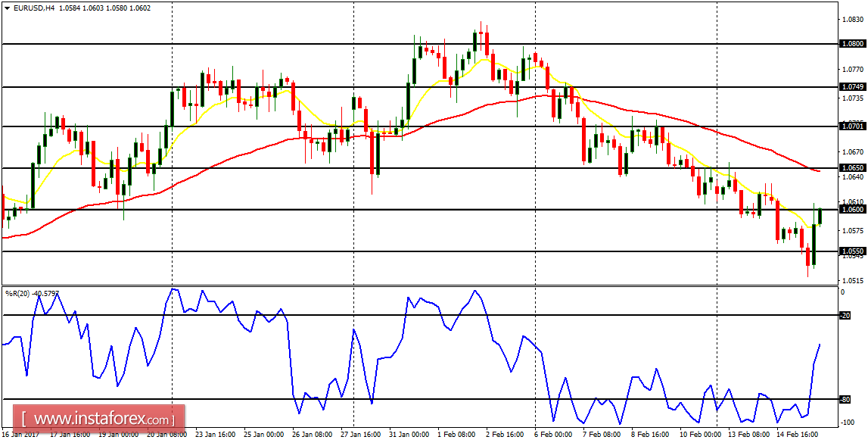The height and width of the screenshot is (443, 868).
Task: Click the 1.0575 price axis label
Action: click(x=851, y=230)
